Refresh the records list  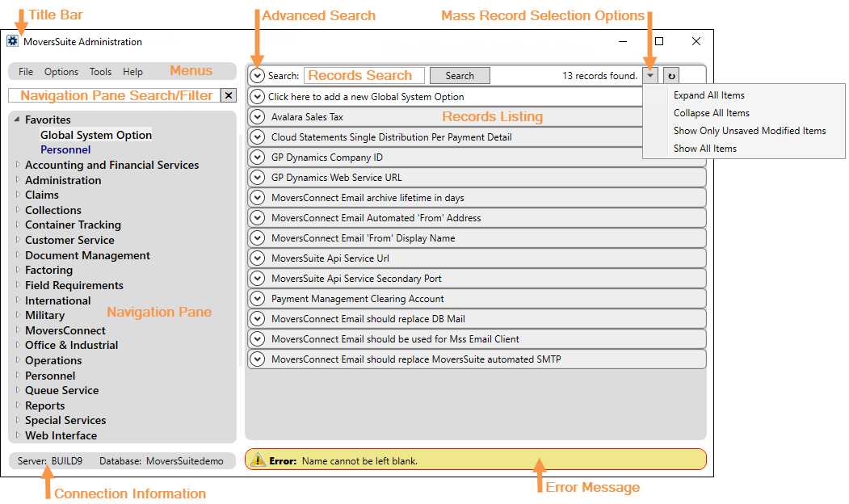[x=670, y=75]
